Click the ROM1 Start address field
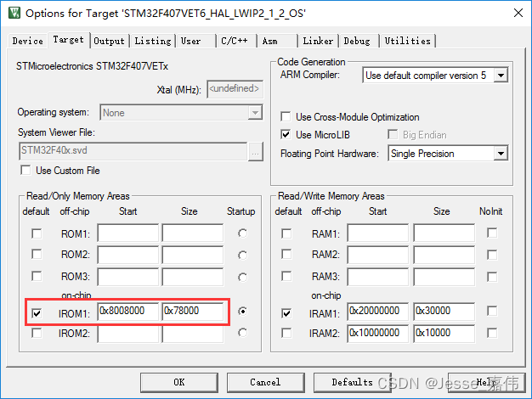Screen dimensions: 532x399 click(128, 233)
